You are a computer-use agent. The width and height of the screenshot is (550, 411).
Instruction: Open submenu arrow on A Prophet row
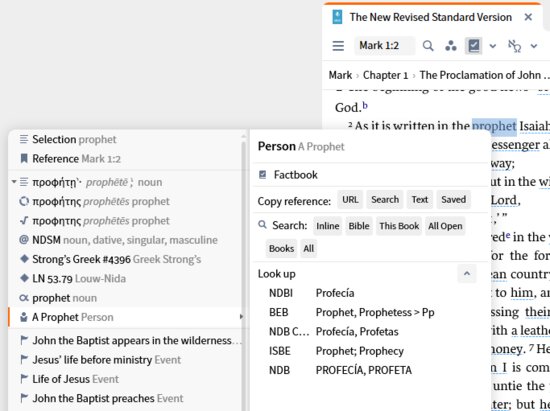241,317
